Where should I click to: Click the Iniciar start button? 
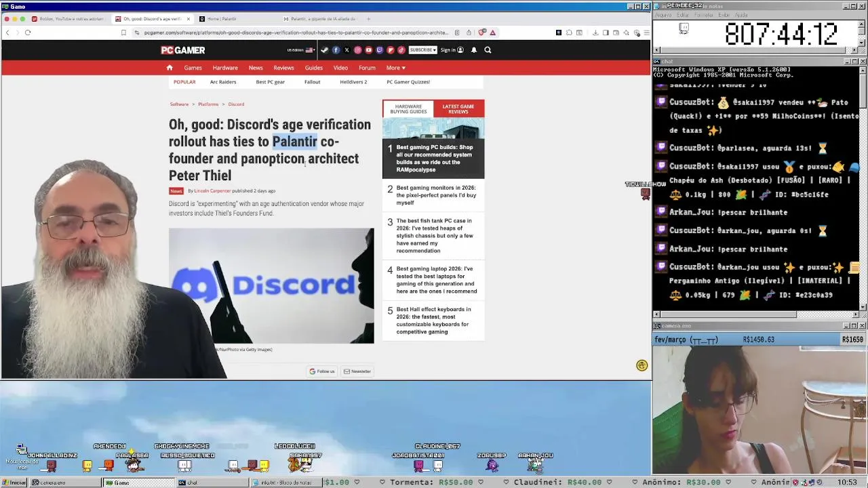pyautogui.click(x=14, y=483)
